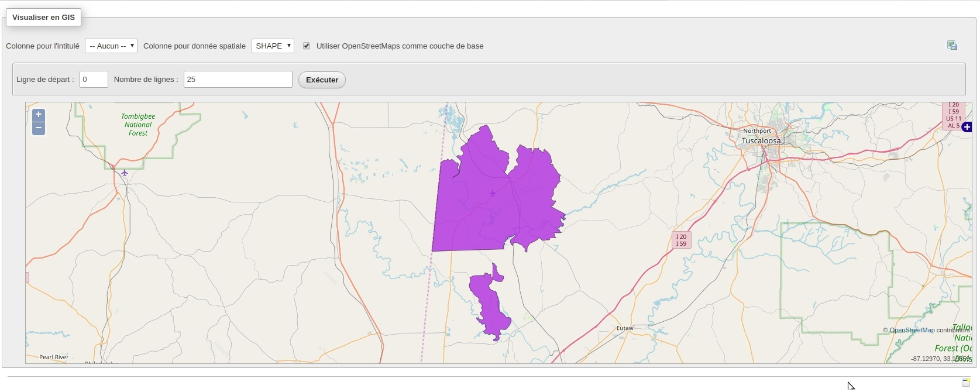Open the 'Visualiser en GIS' tab
Image resolution: width=980 pixels, height=392 pixels.
tap(43, 17)
